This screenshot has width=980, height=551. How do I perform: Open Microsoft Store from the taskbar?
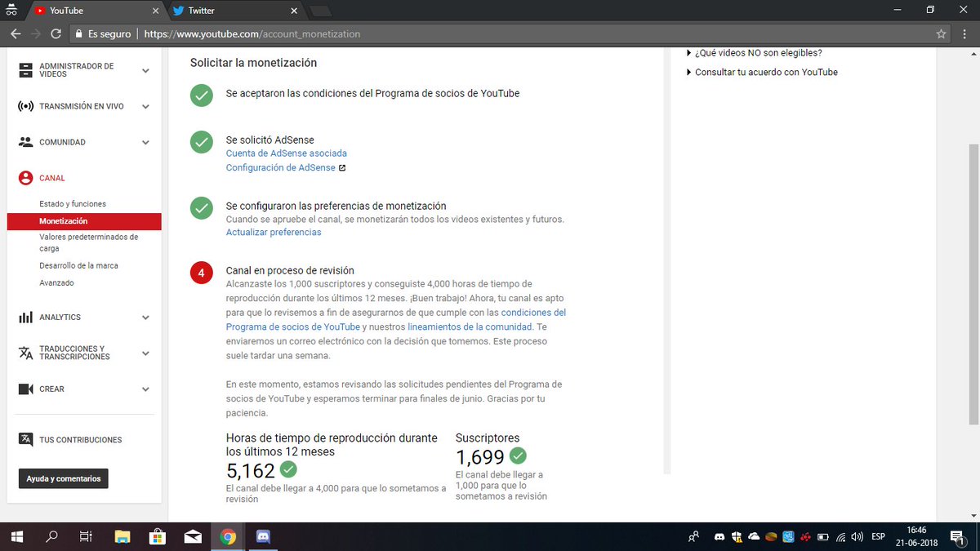click(157, 537)
